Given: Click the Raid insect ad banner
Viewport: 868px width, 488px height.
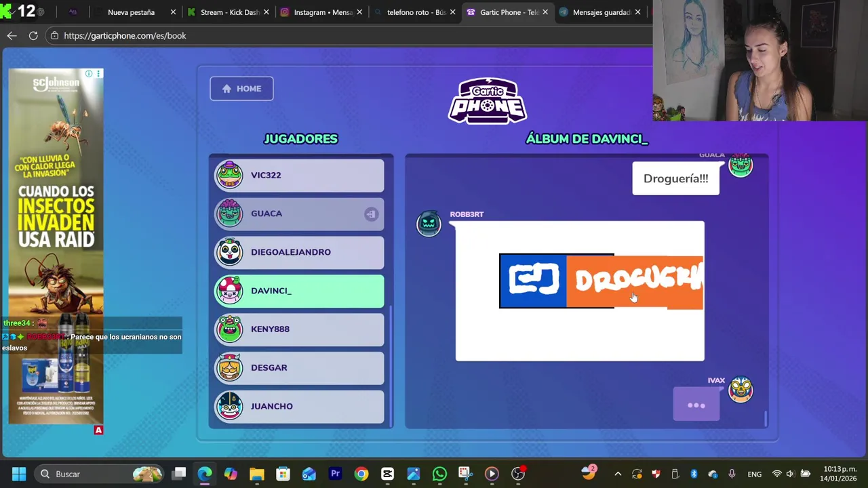Looking at the screenshot, I should (x=56, y=247).
